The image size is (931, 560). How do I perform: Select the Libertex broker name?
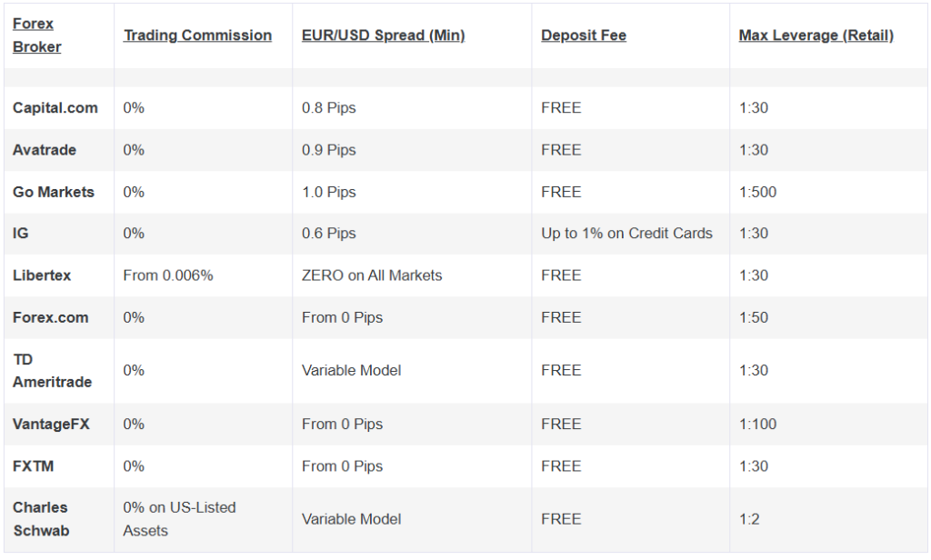pos(42,275)
